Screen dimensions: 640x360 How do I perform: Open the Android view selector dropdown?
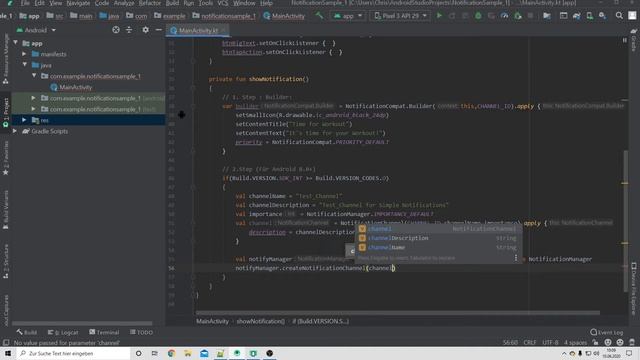36,30
